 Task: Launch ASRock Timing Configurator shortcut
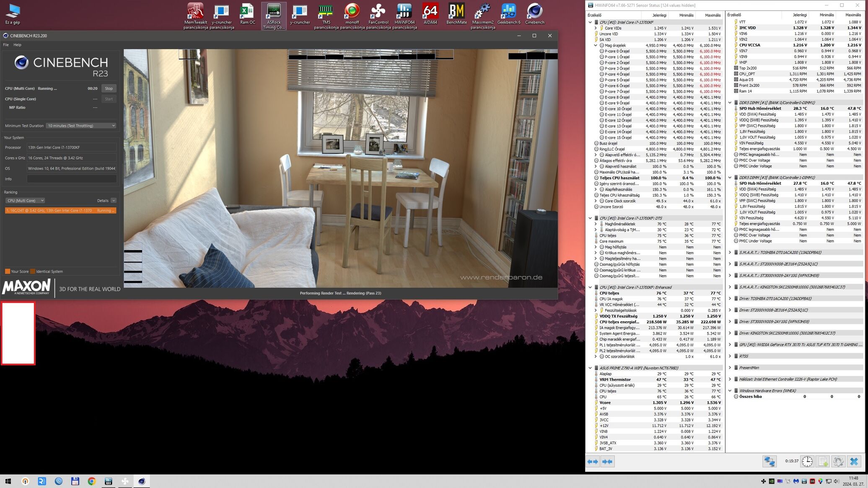pos(274,16)
